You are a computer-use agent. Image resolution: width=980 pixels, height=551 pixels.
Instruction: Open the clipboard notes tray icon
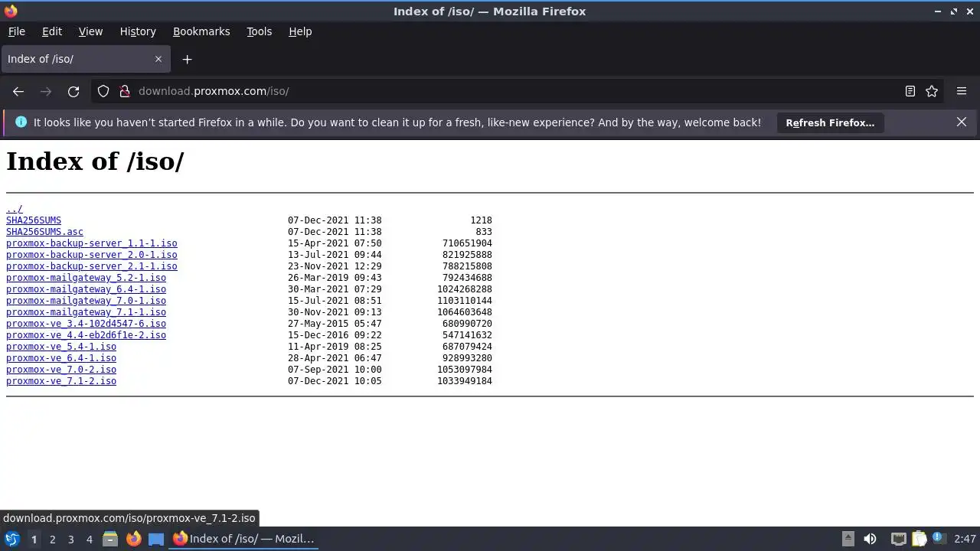920,539
